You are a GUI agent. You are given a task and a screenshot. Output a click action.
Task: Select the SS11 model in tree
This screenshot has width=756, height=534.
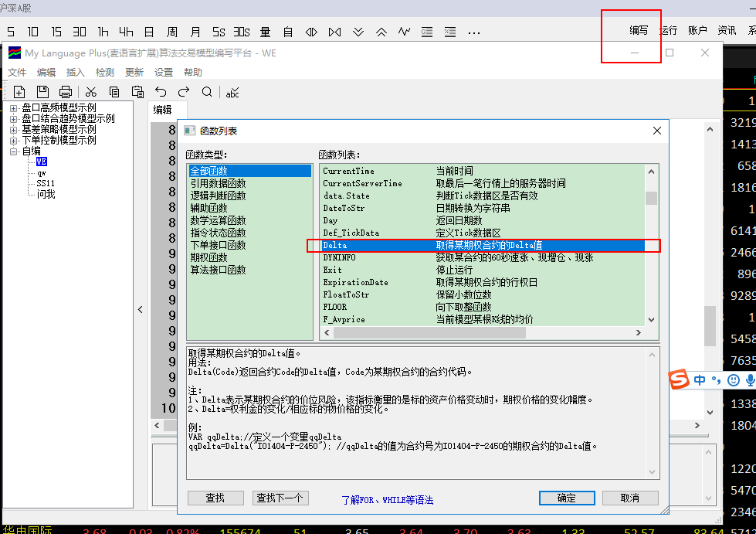click(x=46, y=184)
